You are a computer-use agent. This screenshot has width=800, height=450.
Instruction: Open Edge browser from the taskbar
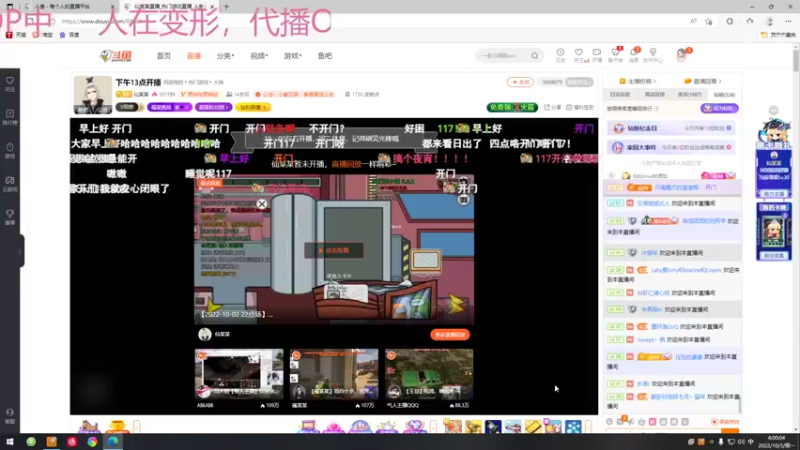point(112,442)
